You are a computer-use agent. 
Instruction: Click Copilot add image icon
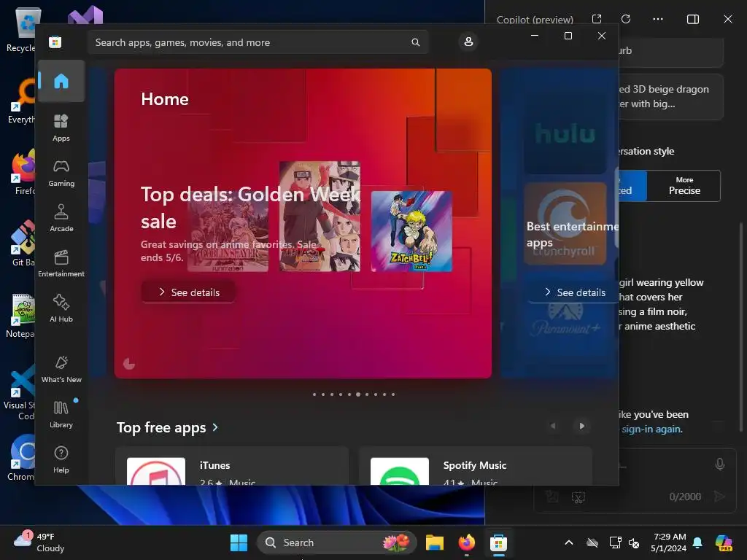(552, 497)
